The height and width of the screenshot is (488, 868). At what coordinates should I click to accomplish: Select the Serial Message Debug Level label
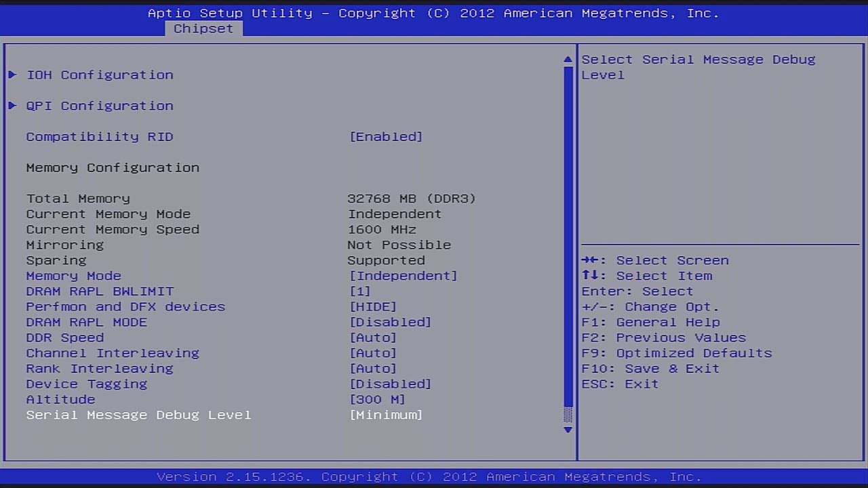pos(138,415)
